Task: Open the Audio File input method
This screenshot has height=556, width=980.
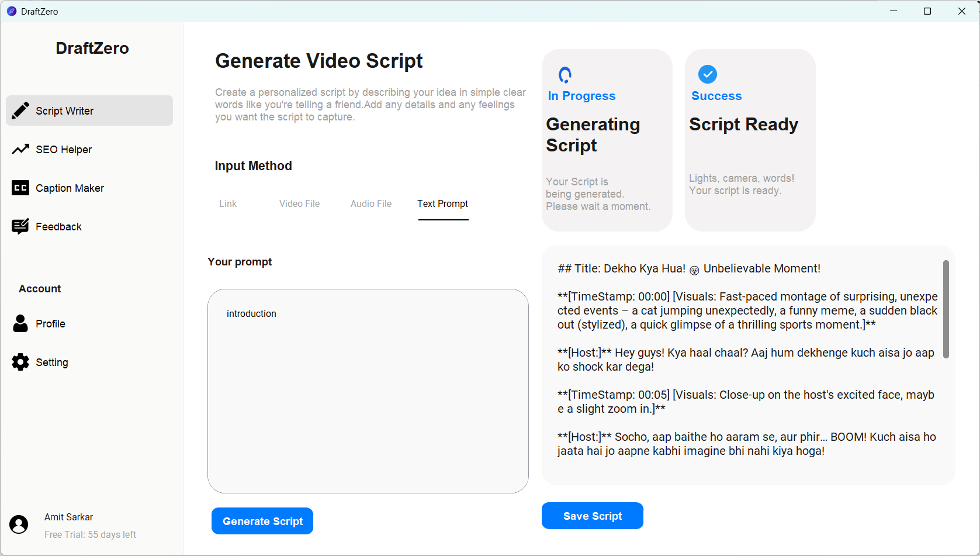Action: point(370,203)
